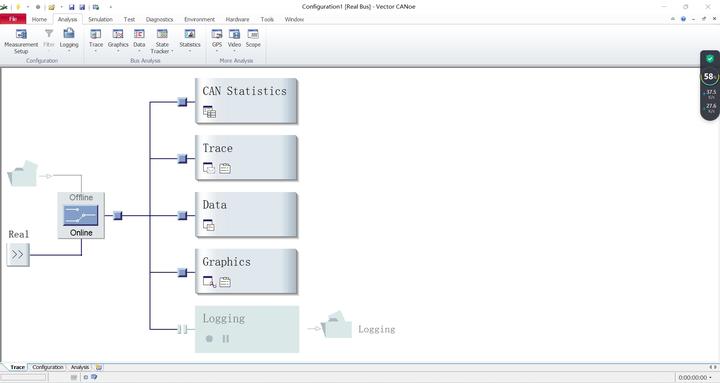This screenshot has height=383, width=720.
Task: Expand the Graphics ribbon dropdown arrow
Action: click(118, 51)
